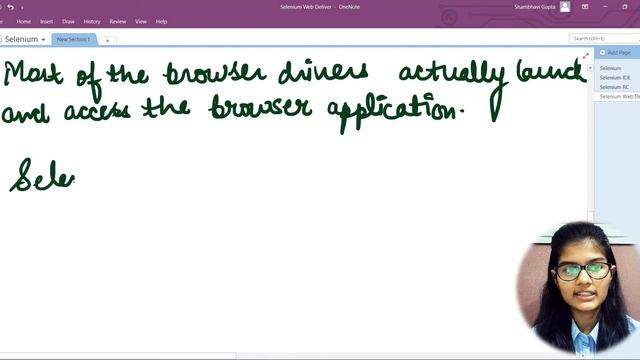Click the vertical scrollbar up arrow
This screenshot has height=360, width=640.
tap(590, 68)
